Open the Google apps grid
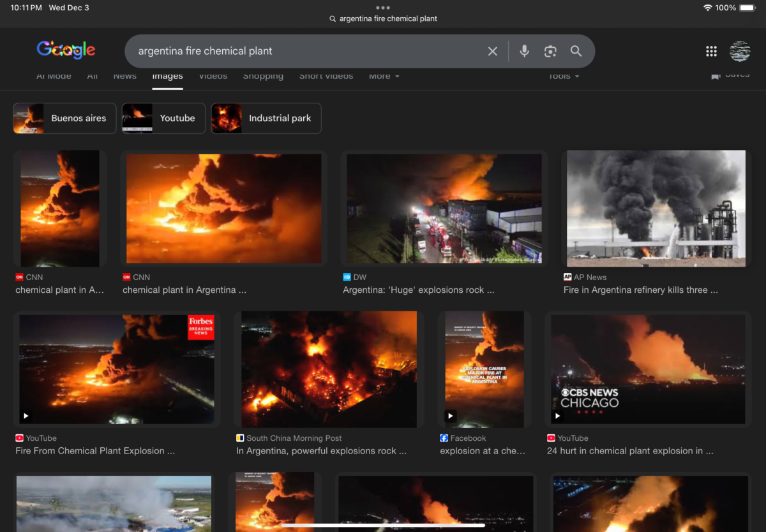This screenshot has width=766, height=532. tap(711, 51)
